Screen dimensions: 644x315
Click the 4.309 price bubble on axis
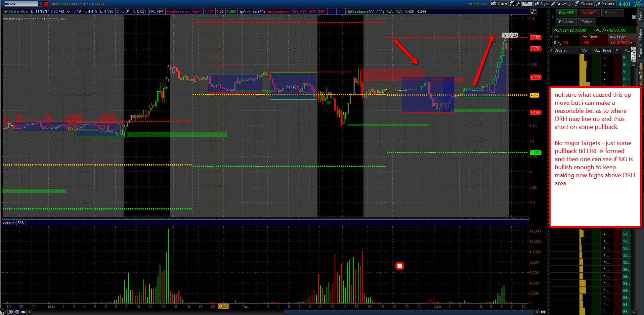[x=535, y=77]
